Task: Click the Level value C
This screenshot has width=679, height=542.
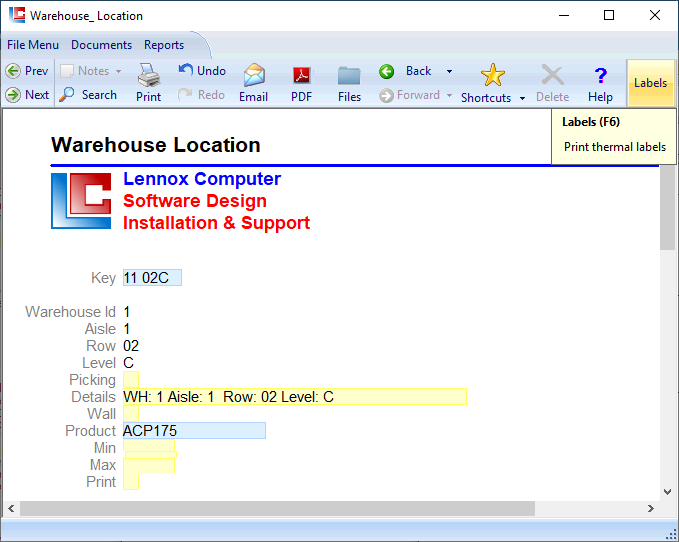Action: coord(129,363)
